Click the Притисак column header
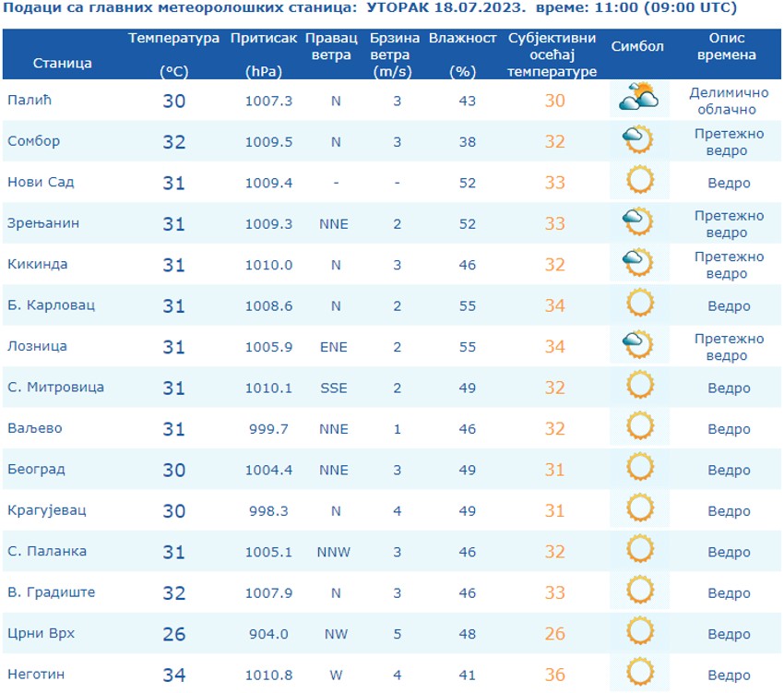Image resolution: width=784 pixels, height=693 pixels. (264, 54)
